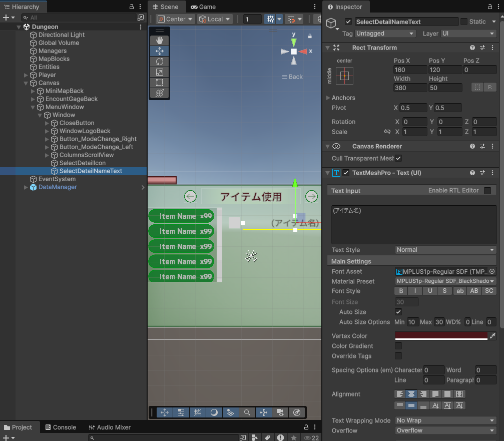Select the Rect tool in scene toolbar
Viewport: 504px width, 441px height.
159,83
